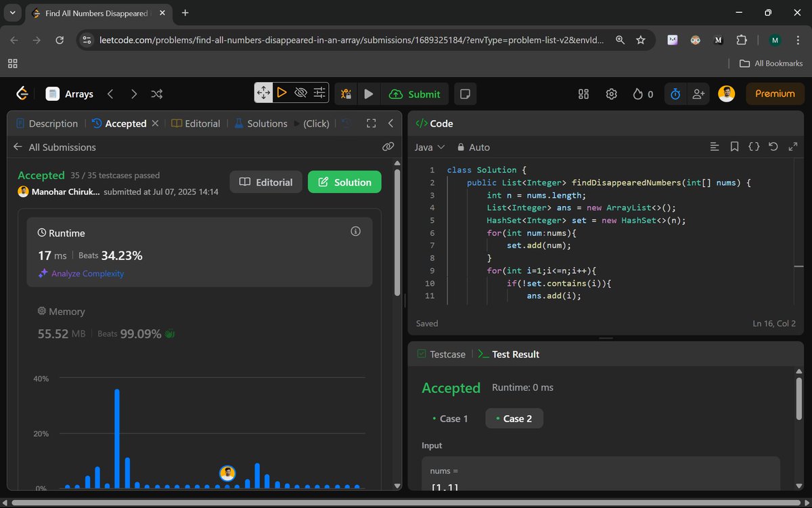This screenshot has width=812, height=508.
Task: Open the sticky notes icon
Action: click(x=465, y=94)
